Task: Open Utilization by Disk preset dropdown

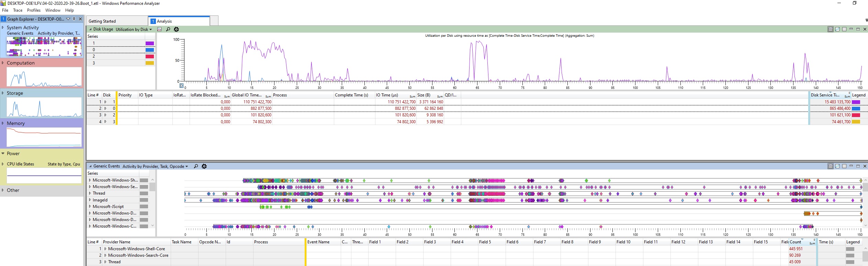Action: click(x=134, y=30)
